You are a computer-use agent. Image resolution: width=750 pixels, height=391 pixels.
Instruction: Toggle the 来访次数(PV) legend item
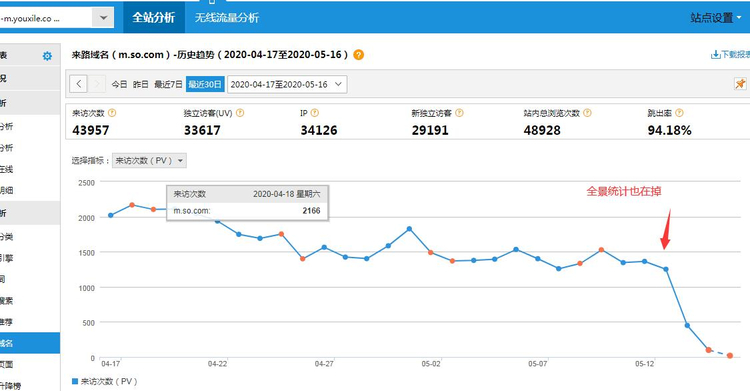(x=105, y=381)
